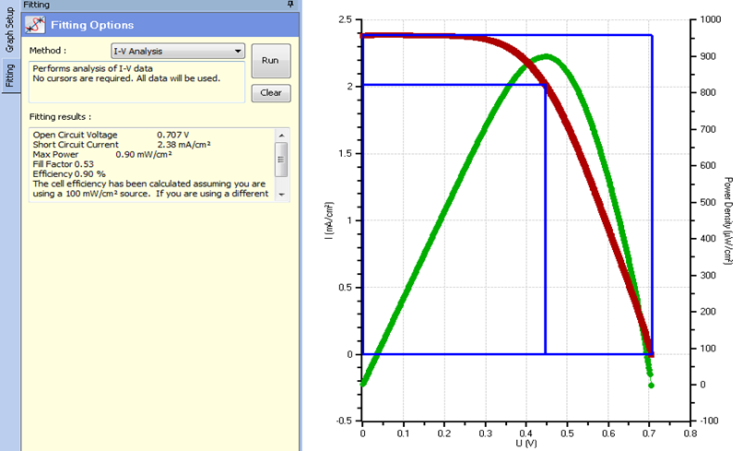743x451 pixels.
Task: Click the Fitting results scrollbar thumb
Action: click(282, 155)
